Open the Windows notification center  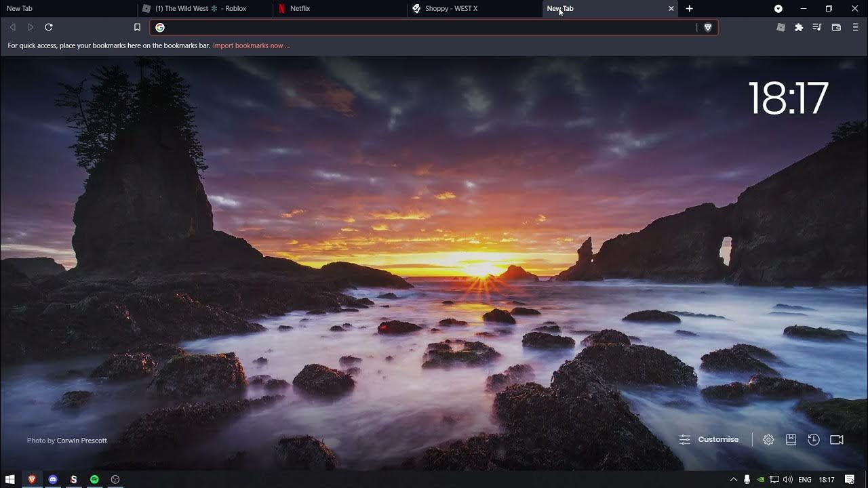(x=850, y=480)
